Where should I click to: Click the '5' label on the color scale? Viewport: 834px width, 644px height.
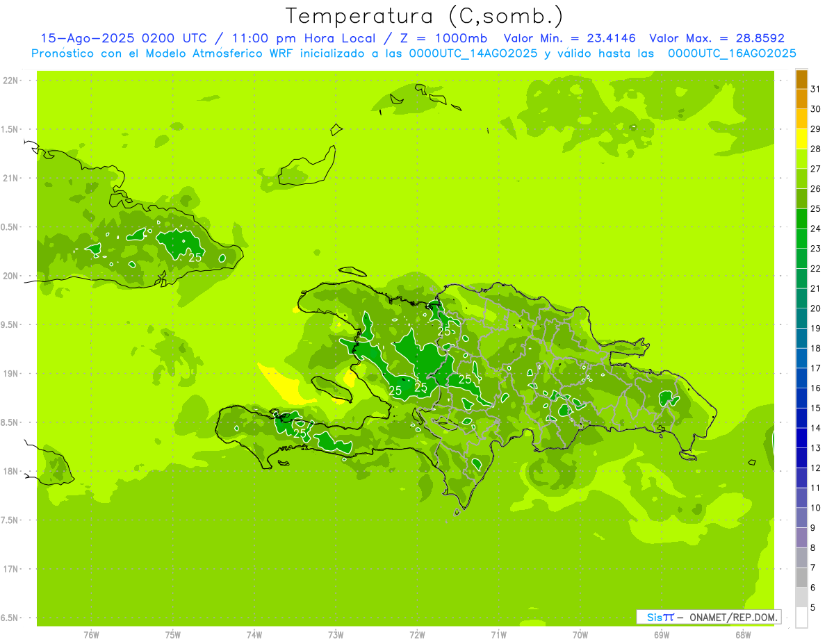pos(813,608)
